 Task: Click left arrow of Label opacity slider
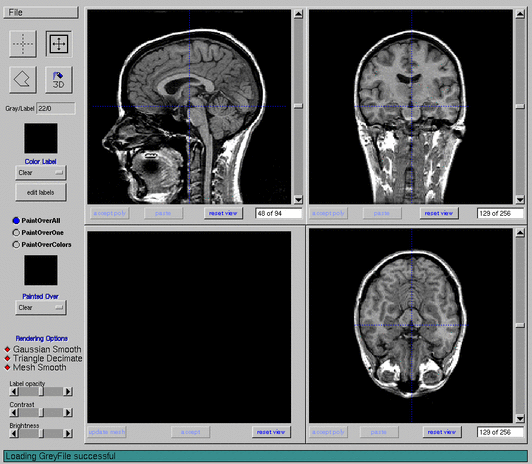[14, 392]
